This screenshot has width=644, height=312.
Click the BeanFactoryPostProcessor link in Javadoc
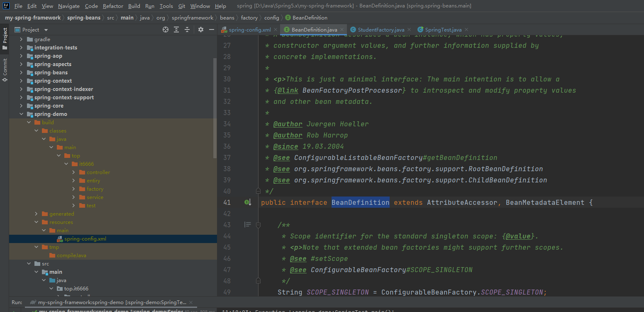[x=352, y=90]
